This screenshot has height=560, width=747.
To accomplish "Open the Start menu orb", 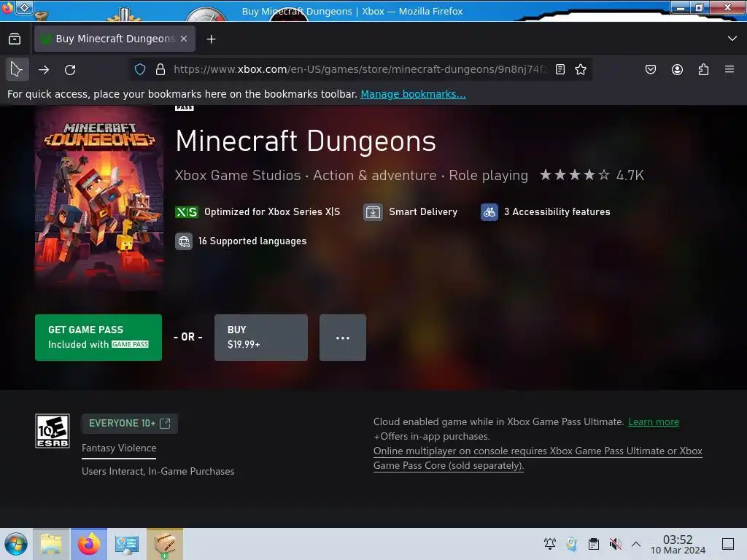I will coord(16,544).
